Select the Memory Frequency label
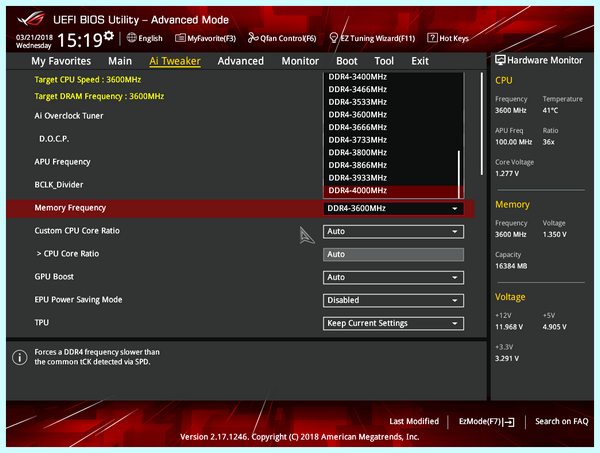Screen dimensions: 600x453 pyautogui.click(x=70, y=208)
